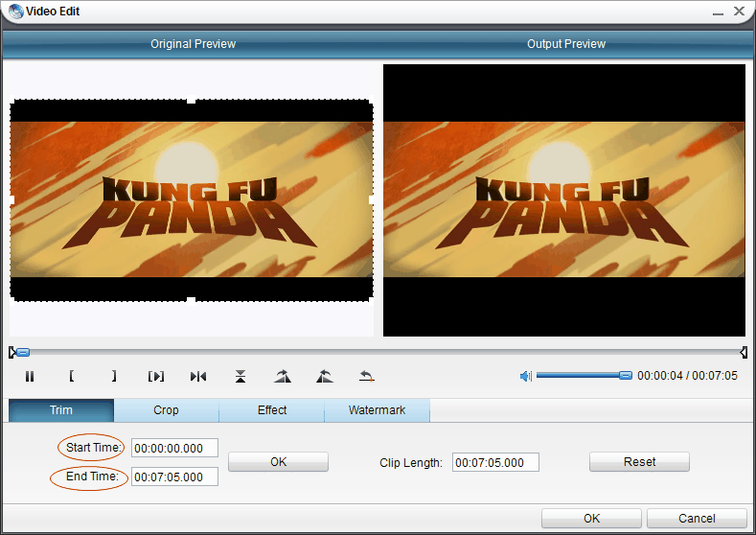
Task: Click the Clip Length input field
Action: click(x=495, y=463)
